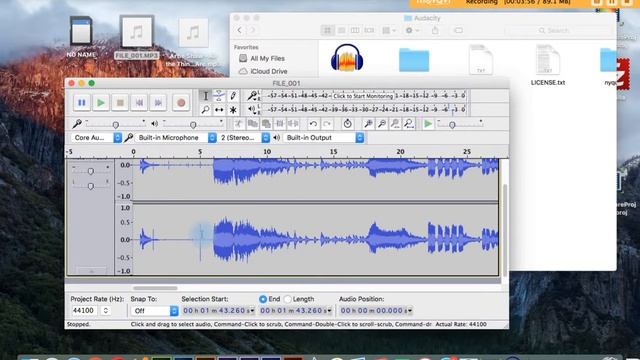Open Audio Position time format arrow
640x360 pixels.
click(x=409, y=311)
